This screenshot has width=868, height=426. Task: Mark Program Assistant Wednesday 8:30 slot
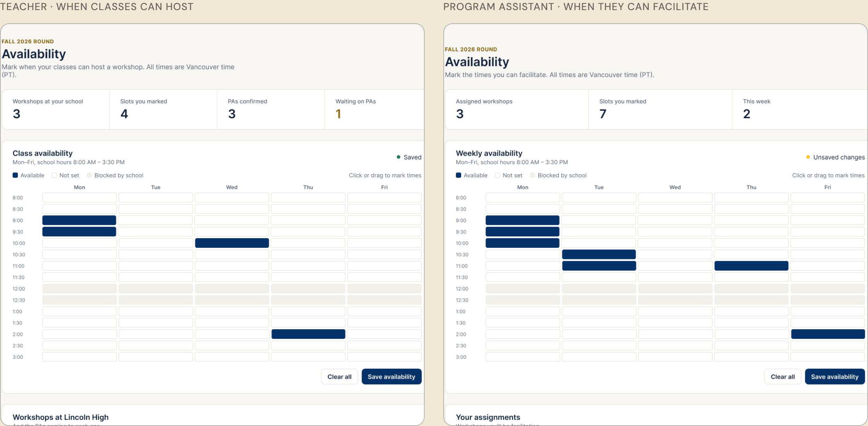point(675,209)
